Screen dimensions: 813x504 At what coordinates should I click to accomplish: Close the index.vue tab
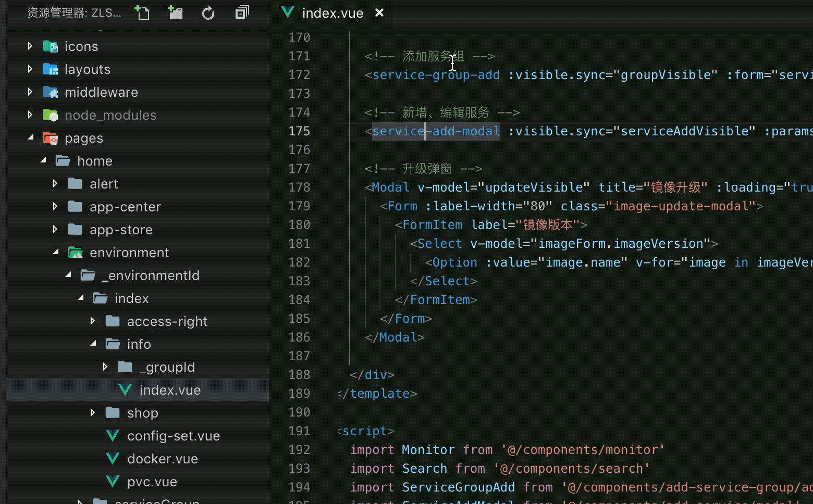[379, 12]
